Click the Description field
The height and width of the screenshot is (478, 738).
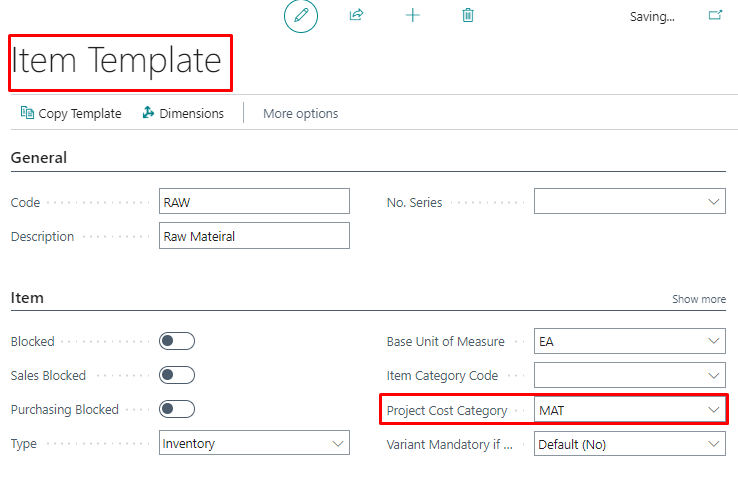[254, 236]
